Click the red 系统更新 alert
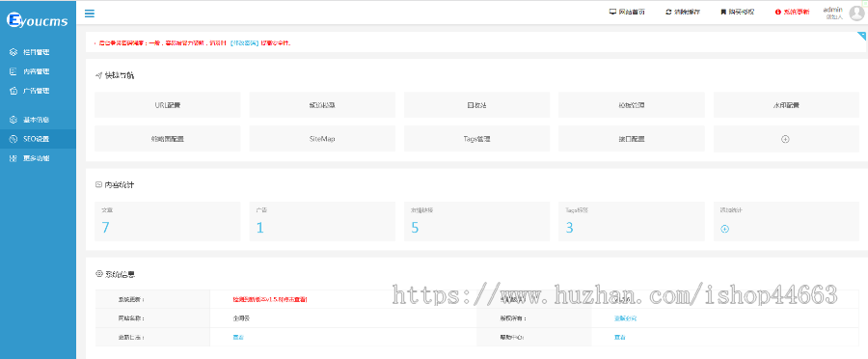 tap(792, 12)
